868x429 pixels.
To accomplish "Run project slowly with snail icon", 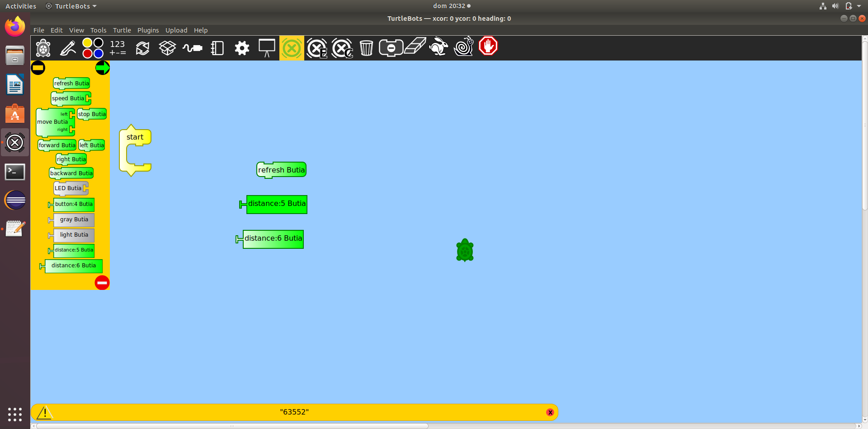I will pos(463,47).
